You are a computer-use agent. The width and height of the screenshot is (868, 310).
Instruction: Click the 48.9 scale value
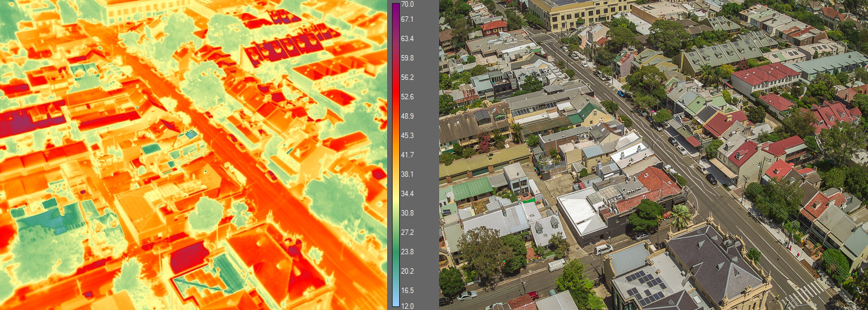[407, 116]
